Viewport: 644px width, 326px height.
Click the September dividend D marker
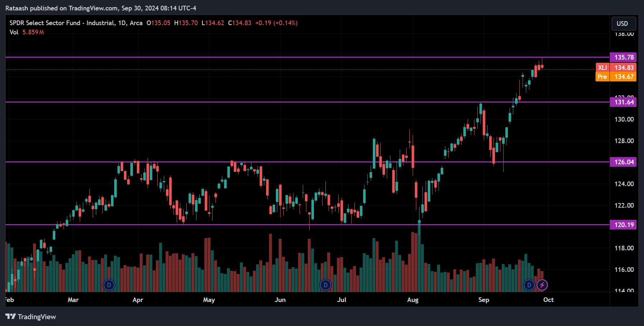(x=529, y=285)
